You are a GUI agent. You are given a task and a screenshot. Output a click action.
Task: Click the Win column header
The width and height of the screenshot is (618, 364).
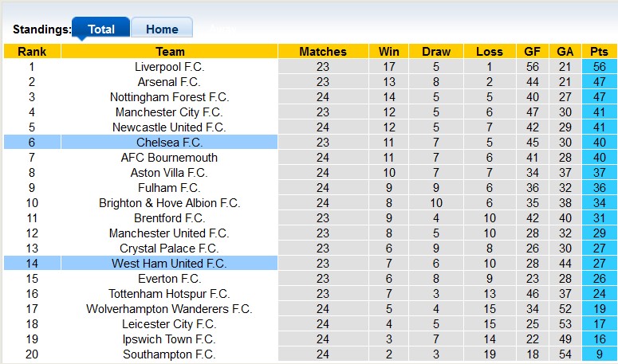click(x=390, y=52)
